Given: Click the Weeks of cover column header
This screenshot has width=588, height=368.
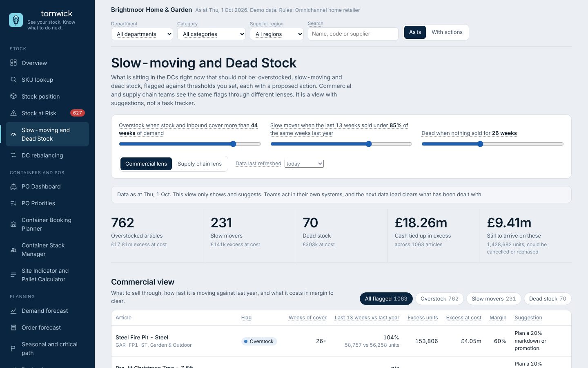Looking at the screenshot, I should tap(307, 318).
